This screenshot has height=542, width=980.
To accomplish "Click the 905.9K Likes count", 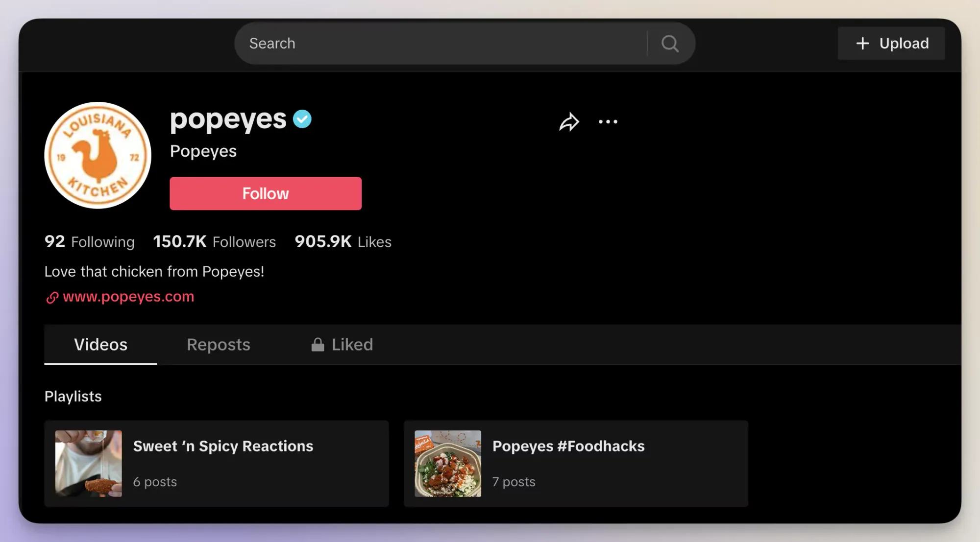I will click(343, 242).
